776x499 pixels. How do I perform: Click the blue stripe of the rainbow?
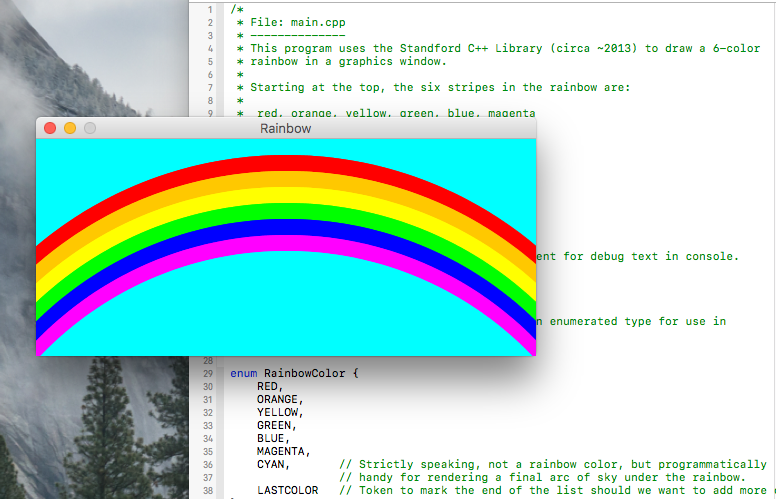286,227
